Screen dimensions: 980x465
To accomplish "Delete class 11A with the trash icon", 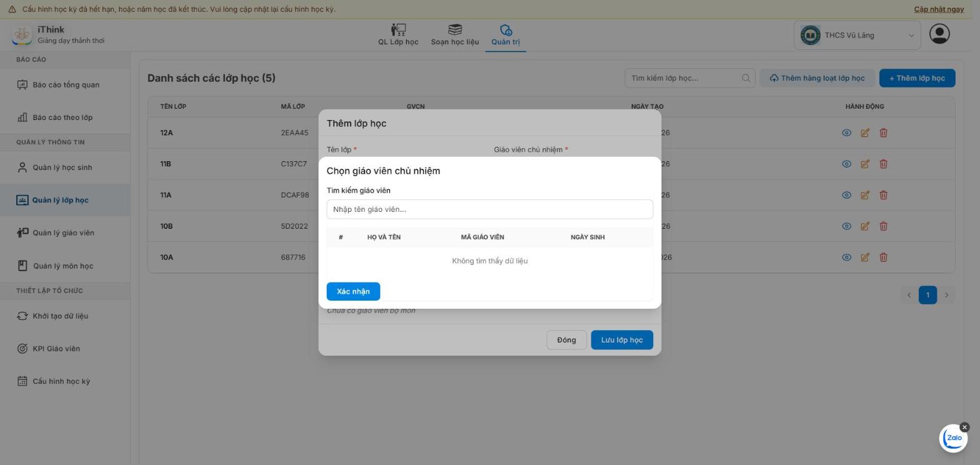I will coord(883,195).
